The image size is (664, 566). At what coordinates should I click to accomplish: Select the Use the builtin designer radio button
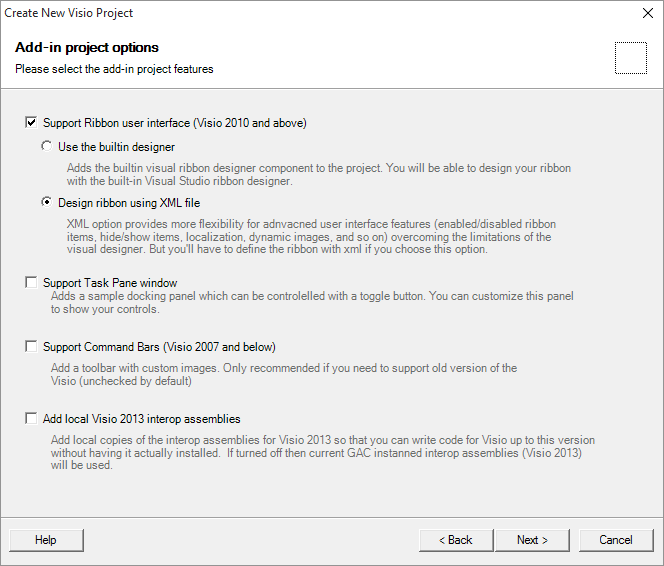[x=47, y=146]
